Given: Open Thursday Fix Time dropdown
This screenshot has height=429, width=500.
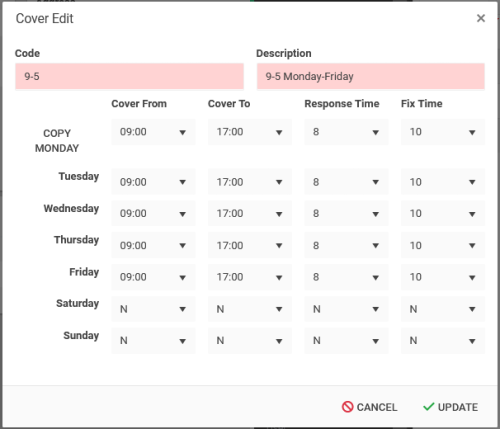Looking at the screenshot, I should (443, 245).
